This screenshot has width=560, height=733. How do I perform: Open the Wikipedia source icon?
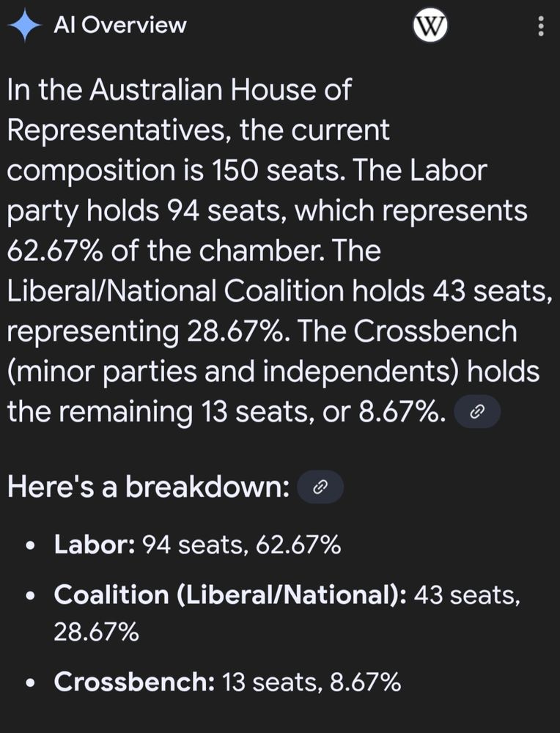pyautogui.click(x=430, y=27)
